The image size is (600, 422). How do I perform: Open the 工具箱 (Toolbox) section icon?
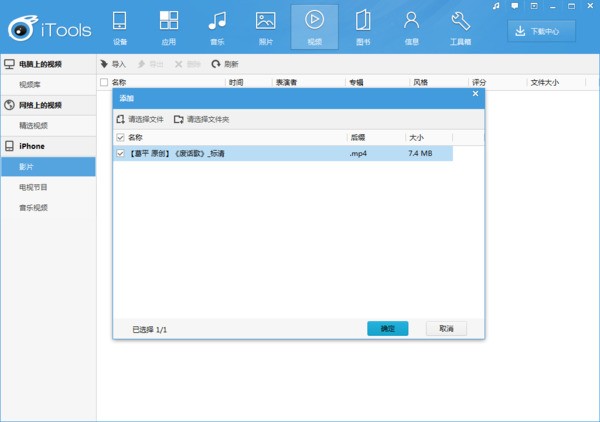coord(460,27)
